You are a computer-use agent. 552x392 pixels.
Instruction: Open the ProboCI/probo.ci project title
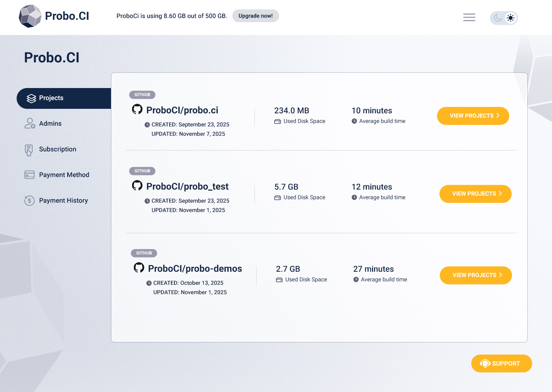coord(182,110)
